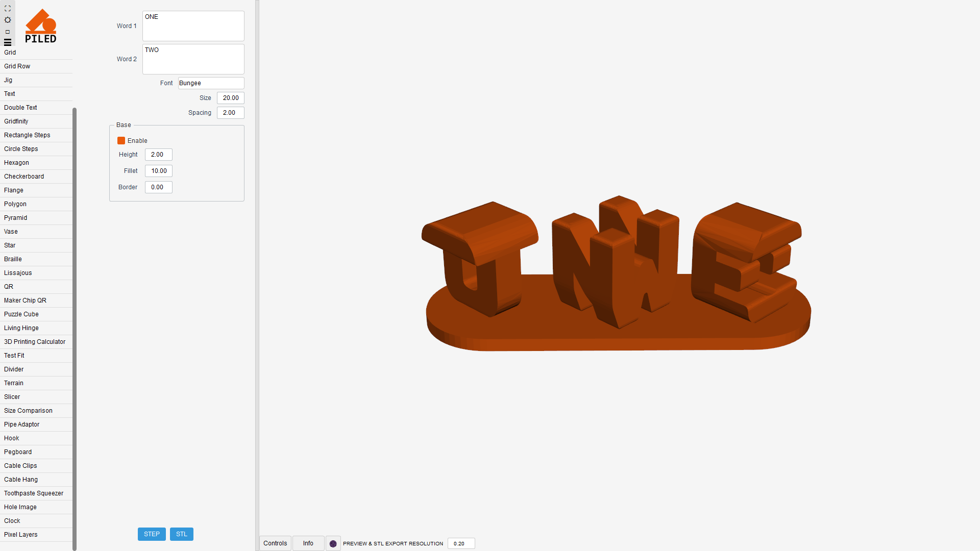This screenshot has width=980, height=551.
Task: Open Toothpaste Squeezer generator
Action: (36, 493)
